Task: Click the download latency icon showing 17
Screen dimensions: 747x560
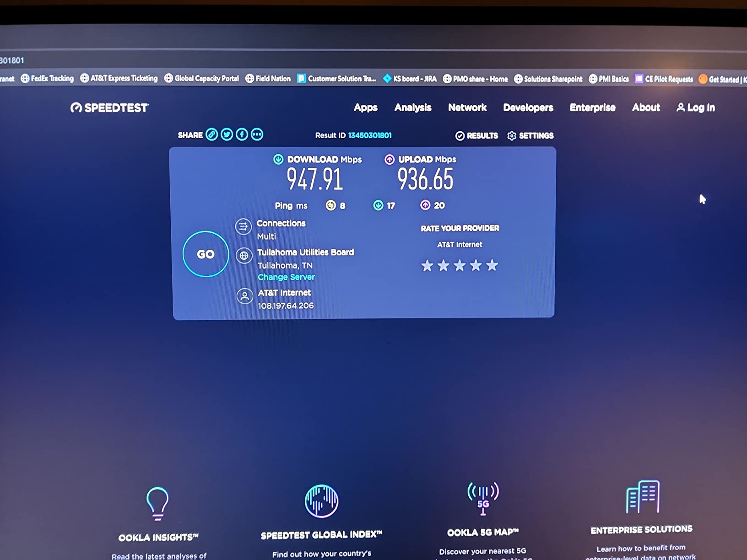Action: click(x=378, y=205)
